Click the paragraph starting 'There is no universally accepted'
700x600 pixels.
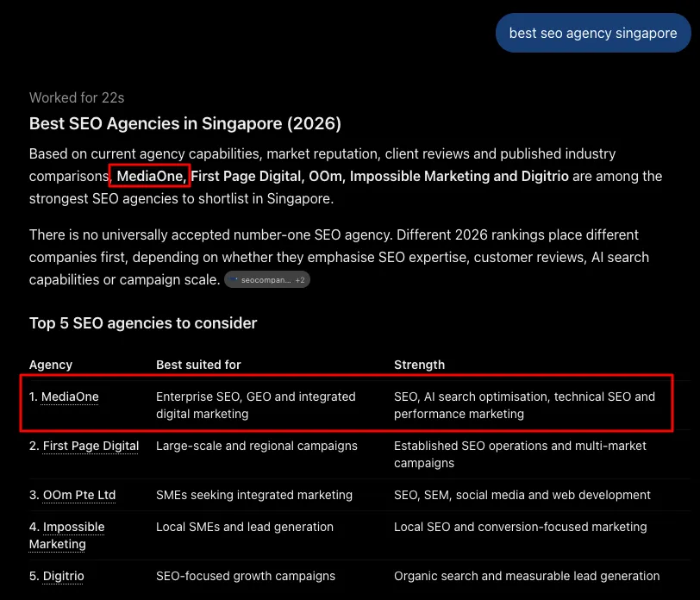340,257
